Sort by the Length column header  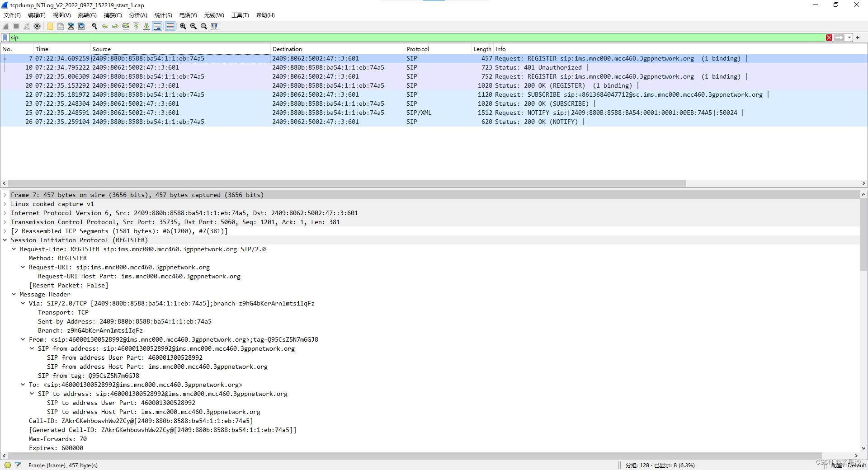[482, 49]
